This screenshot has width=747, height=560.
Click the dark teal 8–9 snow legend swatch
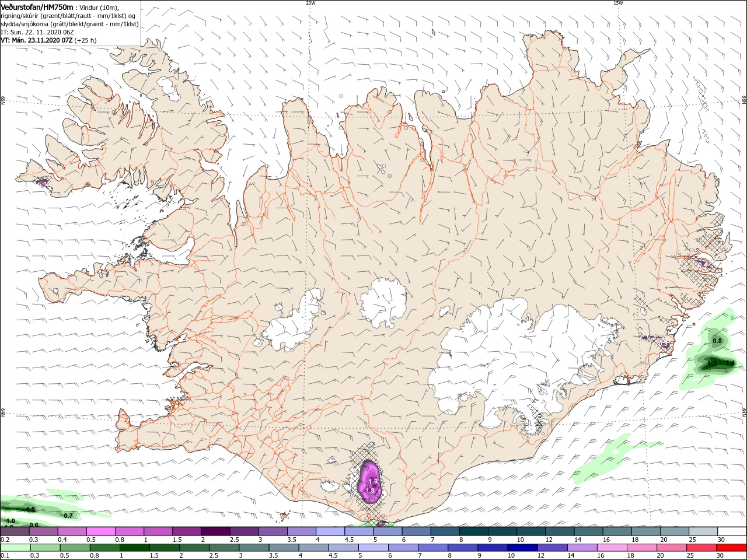tap(474, 531)
